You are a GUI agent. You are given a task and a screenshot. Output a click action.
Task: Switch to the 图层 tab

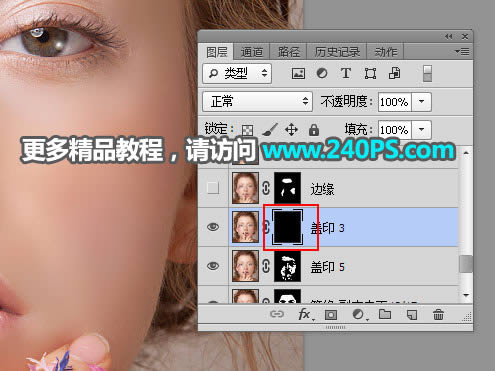pos(217,52)
